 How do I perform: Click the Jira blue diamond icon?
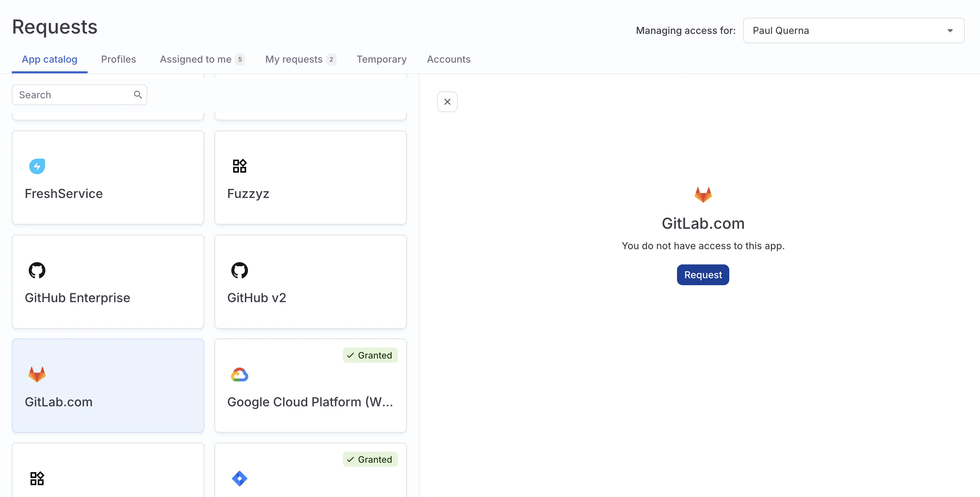(x=239, y=478)
